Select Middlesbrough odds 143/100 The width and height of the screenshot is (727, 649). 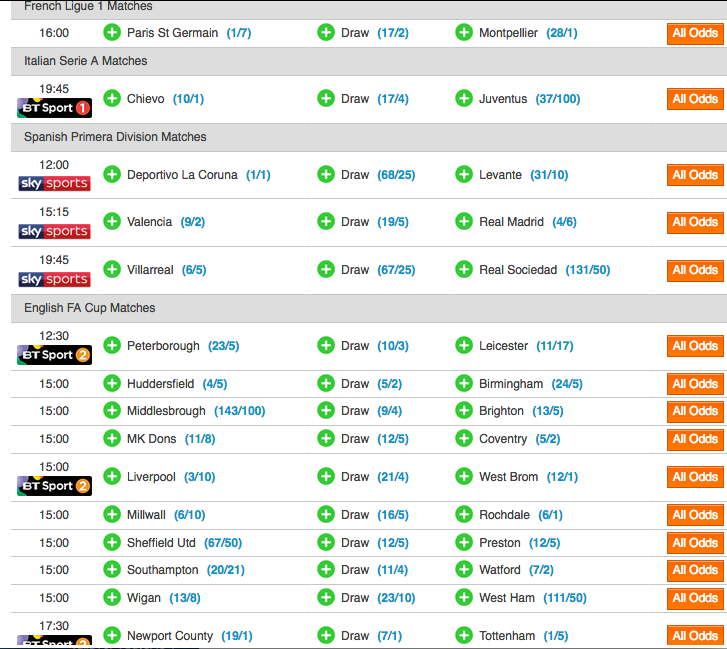tap(240, 411)
